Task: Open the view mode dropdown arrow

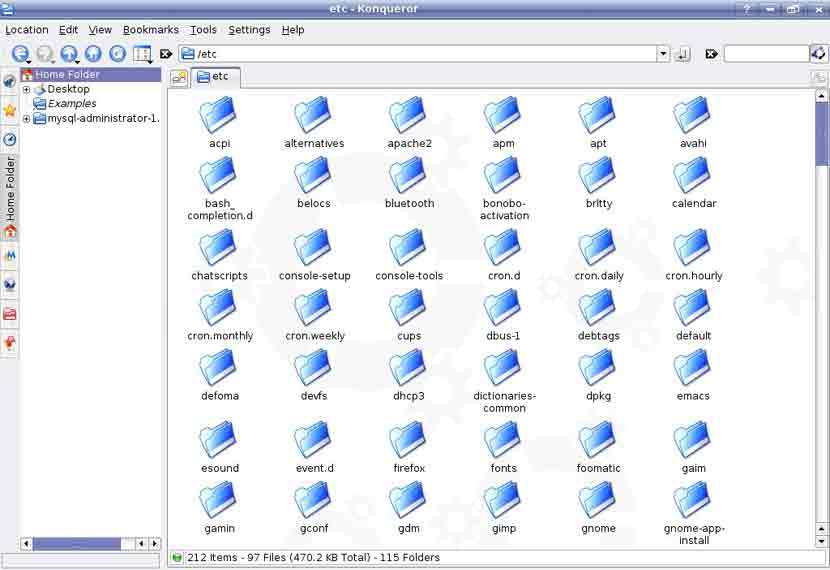Action: coord(150,61)
